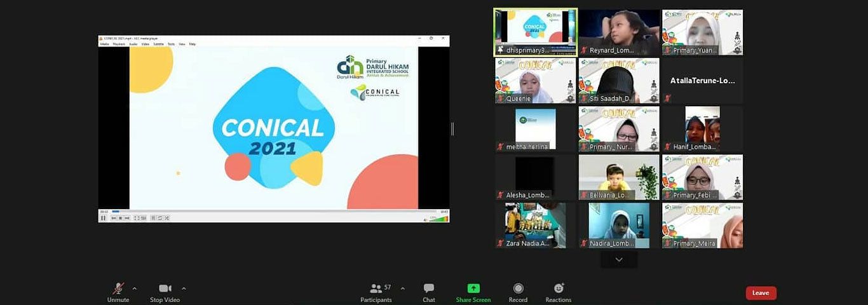Image resolution: width=868 pixels, height=305 pixels.
Task: Select dhisprimary3 pinned video thumbnail
Action: [x=536, y=32]
